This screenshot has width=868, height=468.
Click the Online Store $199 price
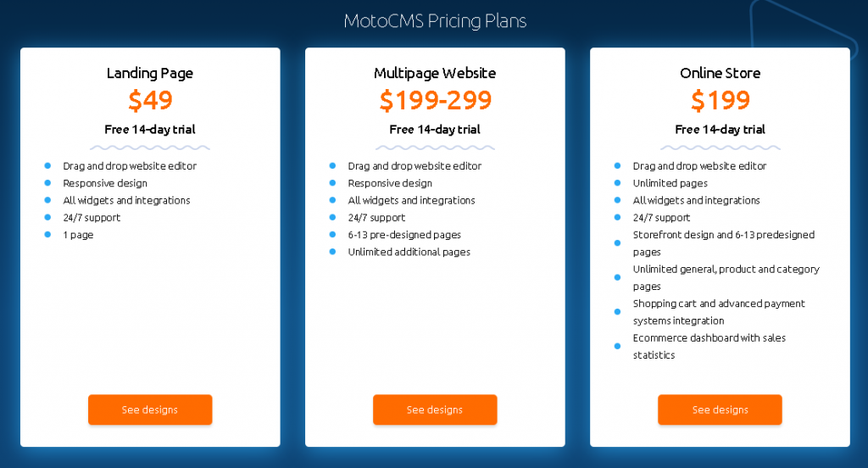(x=720, y=101)
